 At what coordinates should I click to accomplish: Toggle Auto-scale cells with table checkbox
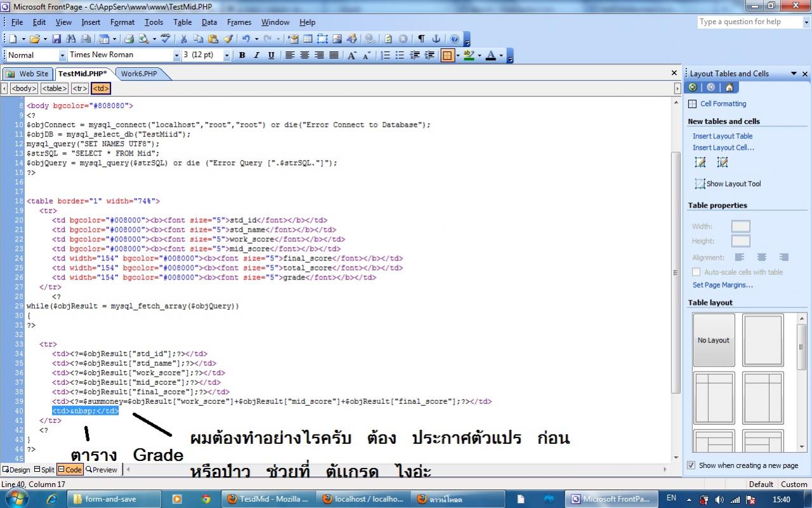[x=696, y=272]
